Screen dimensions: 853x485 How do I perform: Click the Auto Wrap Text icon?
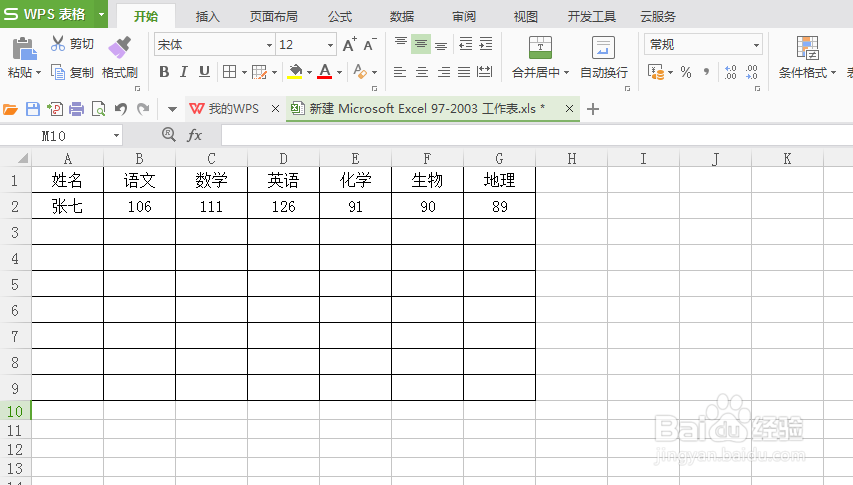(x=603, y=48)
